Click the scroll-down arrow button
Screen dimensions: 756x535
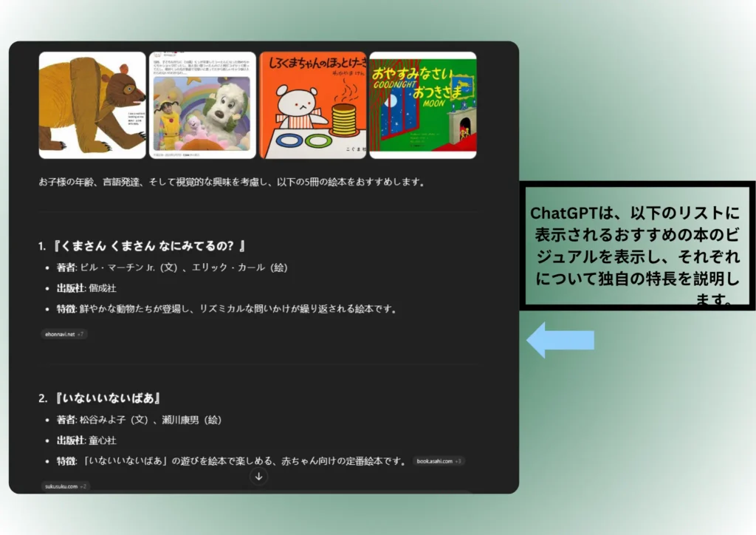pos(259,477)
